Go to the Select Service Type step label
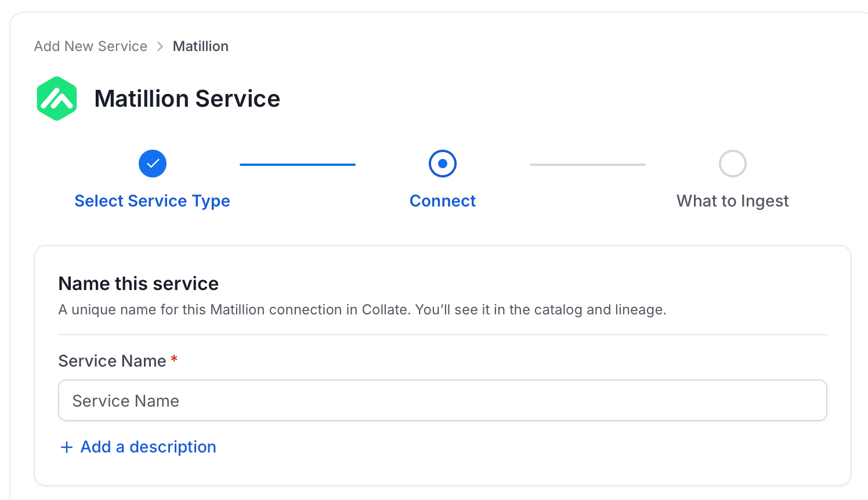The height and width of the screenshot is (500, 868). pyautogui.click(x=153, y=201)
